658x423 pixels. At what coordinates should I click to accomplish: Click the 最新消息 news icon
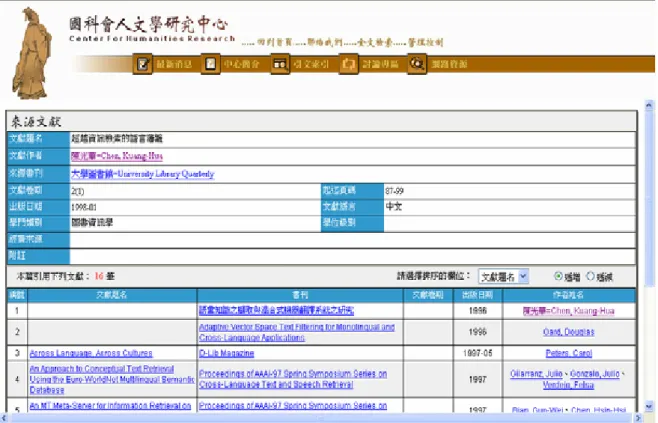coord(143,64)
